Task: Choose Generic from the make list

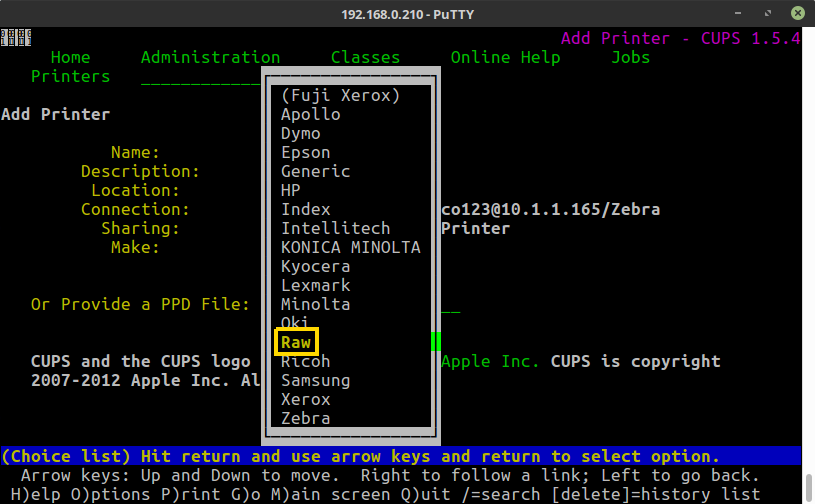Action: pos(315,171)
